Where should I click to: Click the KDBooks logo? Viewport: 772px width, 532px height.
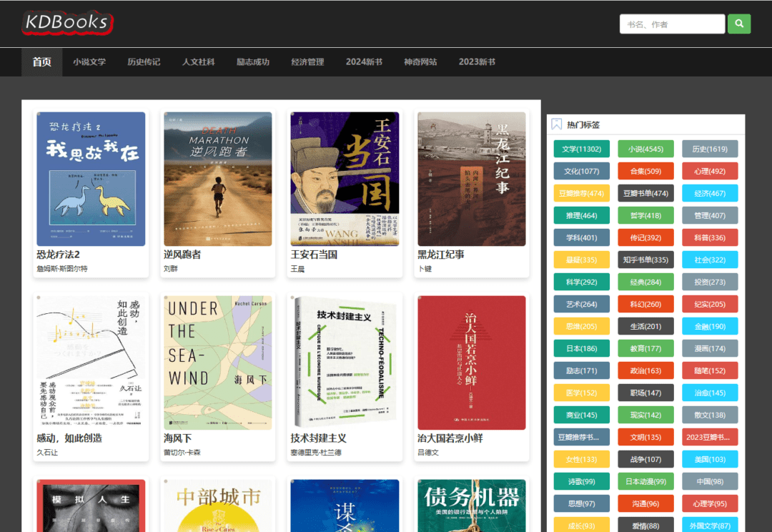point(67,24)
